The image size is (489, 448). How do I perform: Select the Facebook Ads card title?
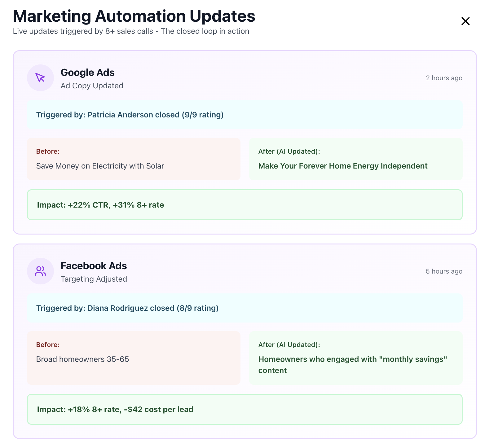point(94,266)
